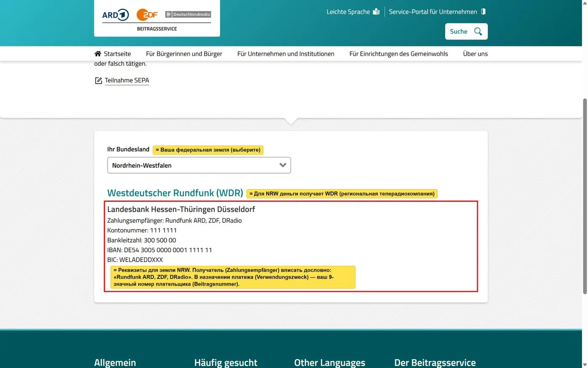Follow the Teilnahme SEPA link
Viewport: 588px width, 368px height.
pos(127,80)
